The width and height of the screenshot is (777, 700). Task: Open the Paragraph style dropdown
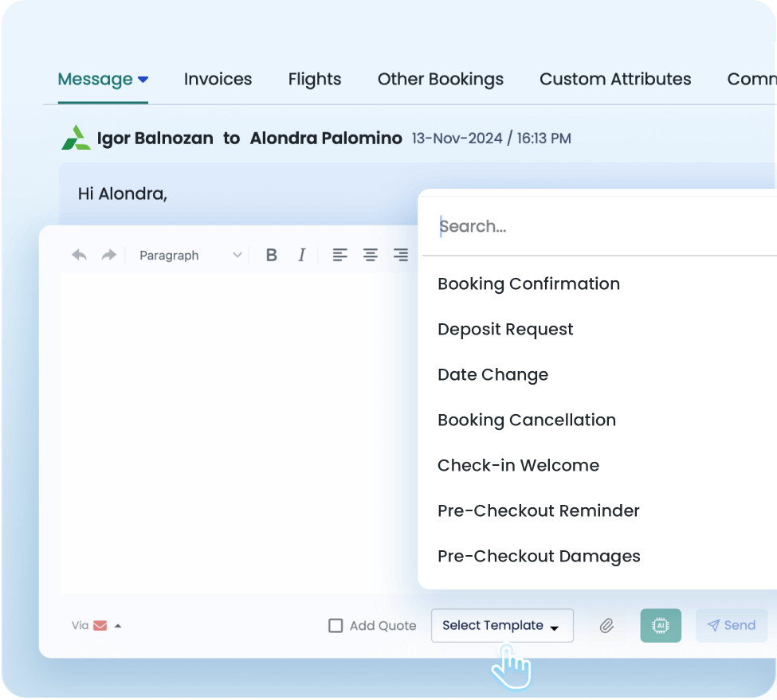coord(190,255)
